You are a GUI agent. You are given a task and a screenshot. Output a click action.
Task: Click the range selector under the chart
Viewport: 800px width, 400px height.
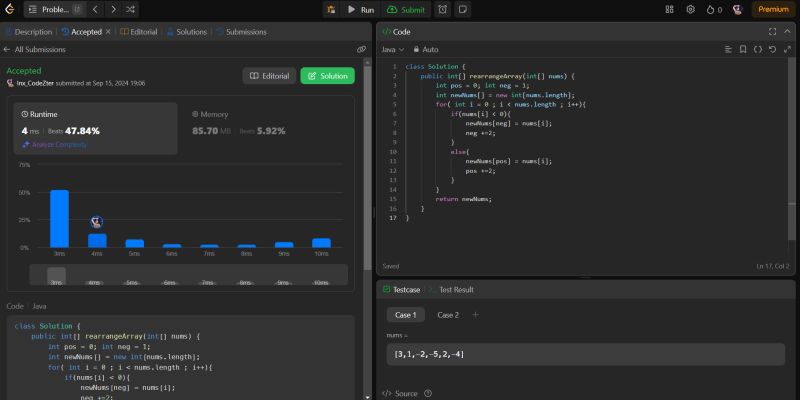(189, 274)
